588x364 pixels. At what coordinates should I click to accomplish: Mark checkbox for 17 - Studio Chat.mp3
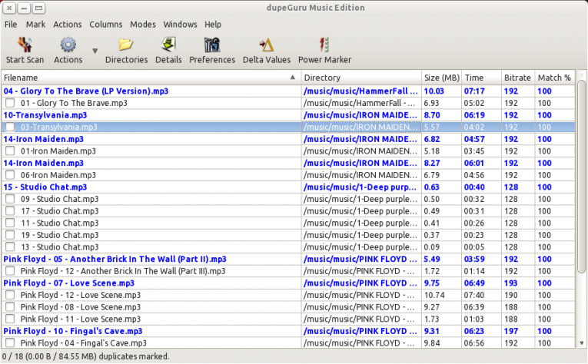tap(10, 211)
